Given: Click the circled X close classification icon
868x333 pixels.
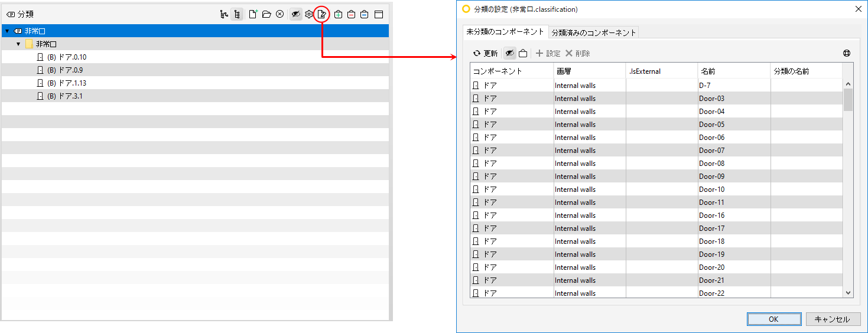Looking at the screenshot, I should pyautogui.click(x=280, y=14).
